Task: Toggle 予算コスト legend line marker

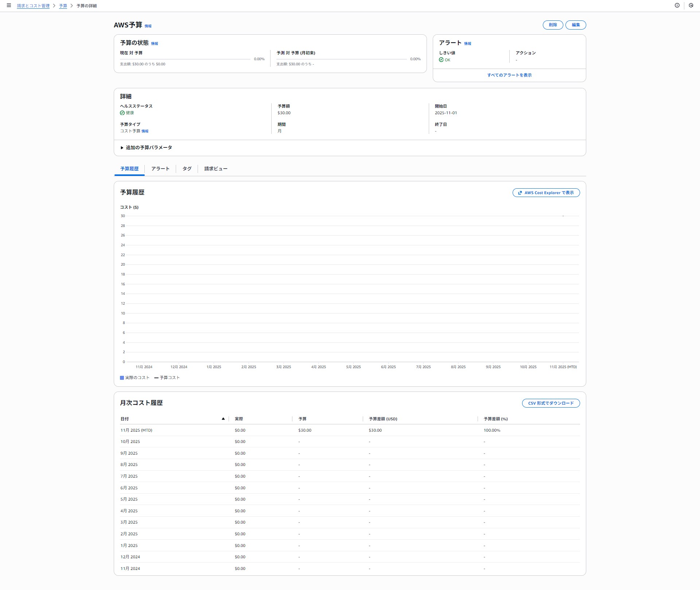Action: coord(156,378)
